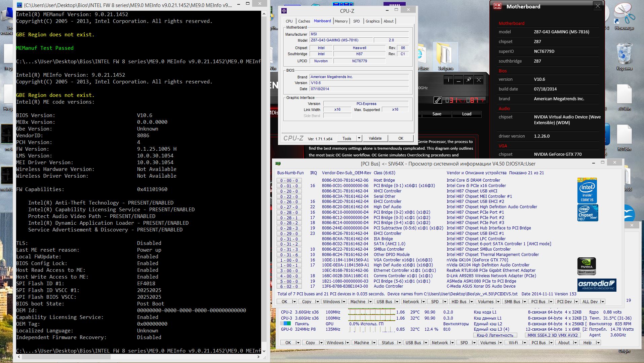Click the '1 - 00 - 0' bus button
The height and width of the screenshot is (363, 644).
click(289, 260)
